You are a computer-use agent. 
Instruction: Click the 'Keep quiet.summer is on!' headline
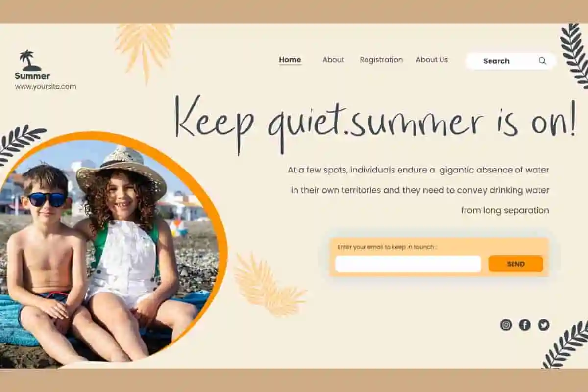click(375, 122)
